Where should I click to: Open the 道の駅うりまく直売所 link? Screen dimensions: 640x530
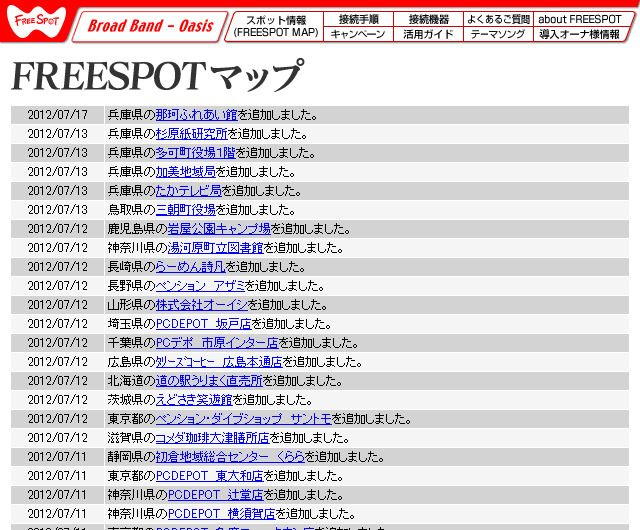point(209,381)
